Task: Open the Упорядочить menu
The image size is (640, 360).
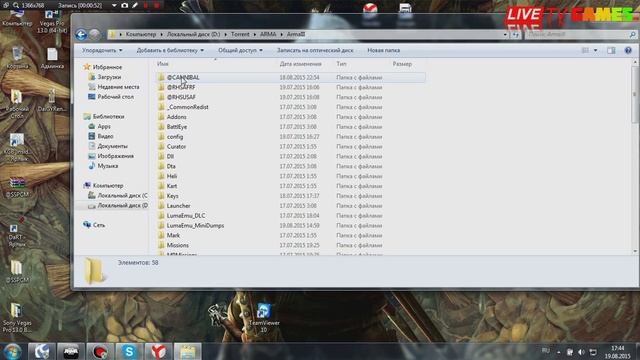Action: (102, 50)
